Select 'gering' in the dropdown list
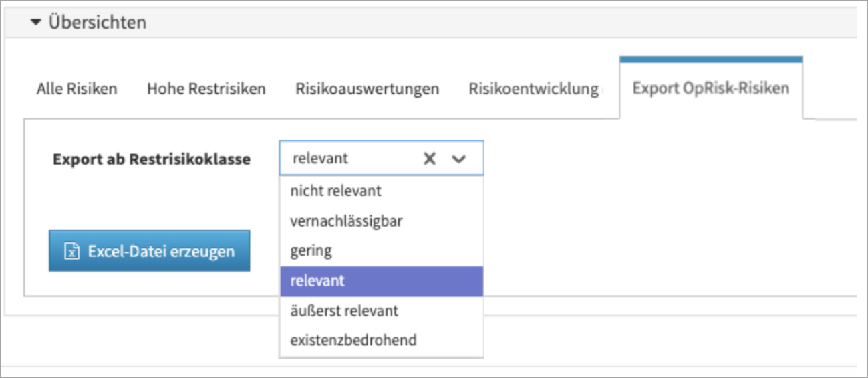The height and width of the screenshot is (378, 868). (x=311, y=251)
